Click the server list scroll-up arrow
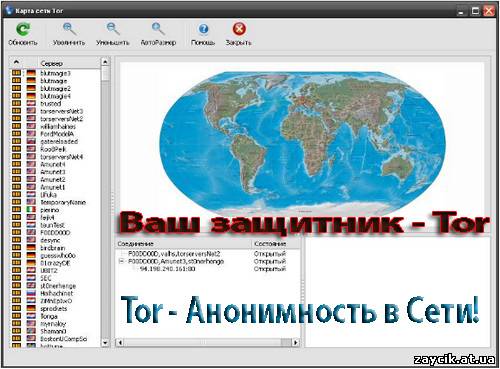500x369 pixels. (105, 62)
